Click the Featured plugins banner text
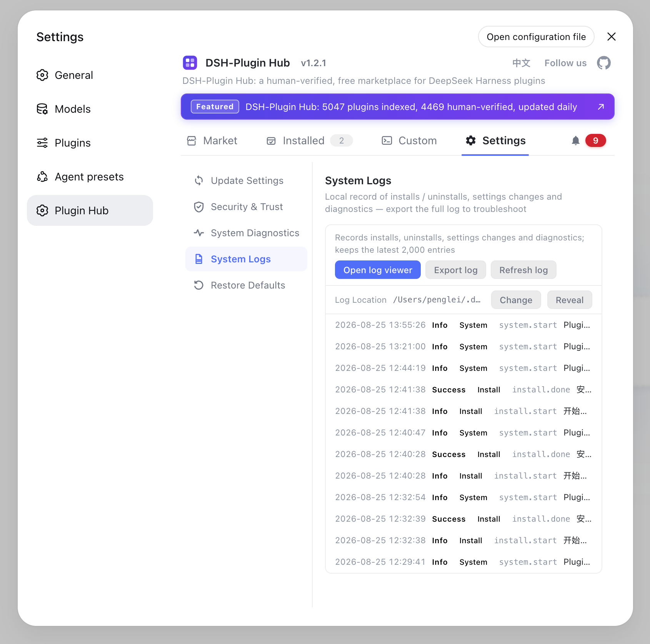This screenshot has width=650, height=644. (411, 107)
